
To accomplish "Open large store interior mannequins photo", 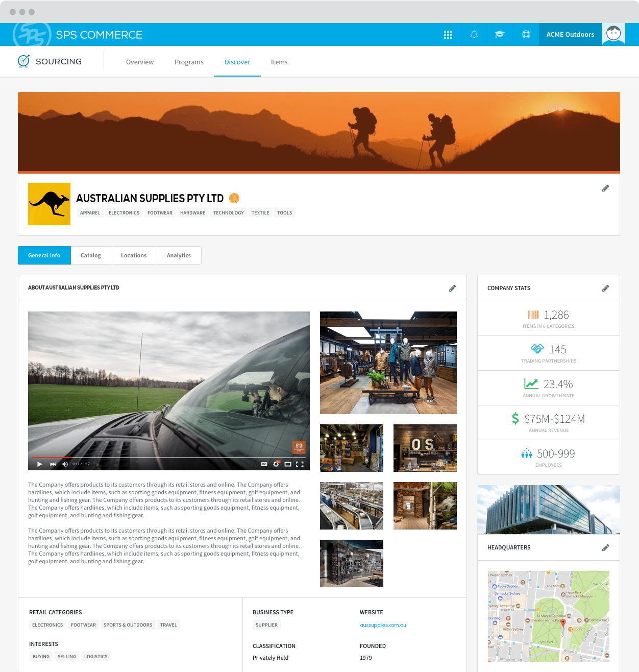I will coord(388,363).
